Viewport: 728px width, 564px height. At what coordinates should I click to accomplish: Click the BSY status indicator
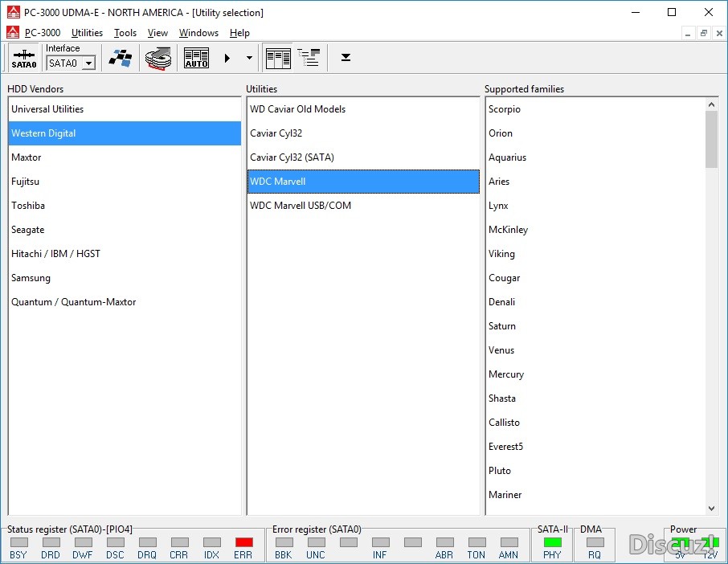(18, 542)
